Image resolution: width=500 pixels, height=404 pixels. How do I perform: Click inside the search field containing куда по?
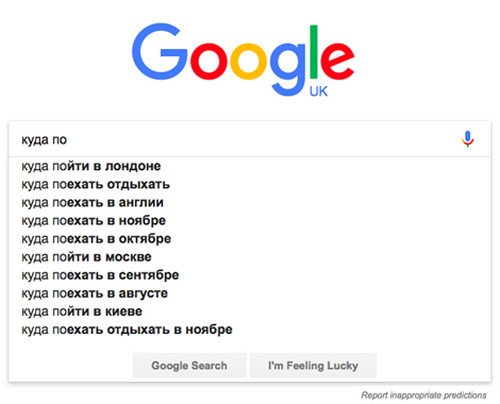coord(233,139)
